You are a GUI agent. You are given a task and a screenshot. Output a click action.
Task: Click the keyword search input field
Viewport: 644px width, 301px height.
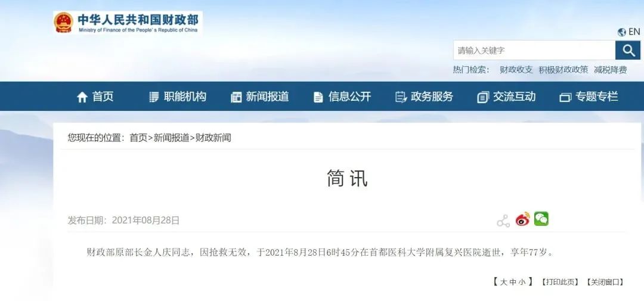[x=534, y=51]
